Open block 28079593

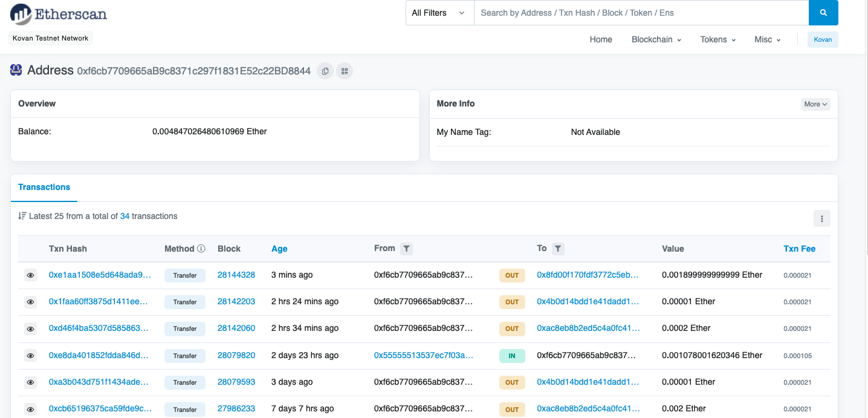pos(236,382)
